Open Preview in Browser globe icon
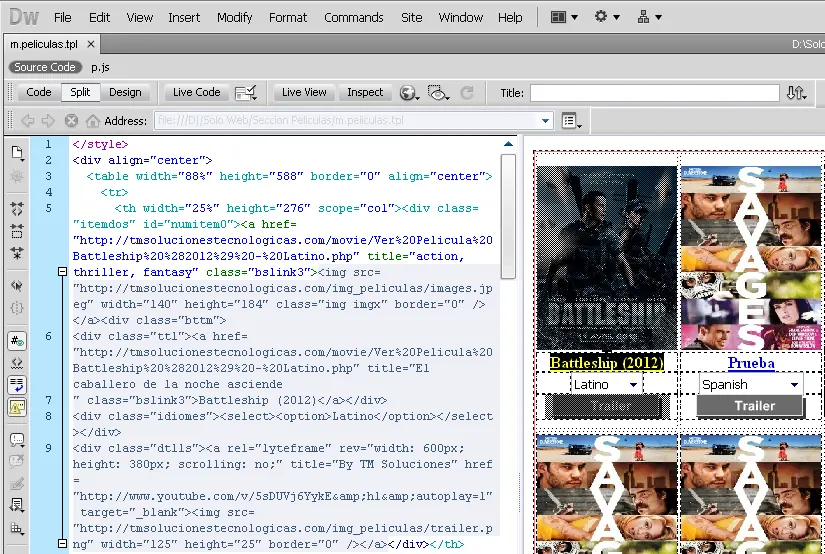Viewport: 825px width, 554px height. (408, 93)
